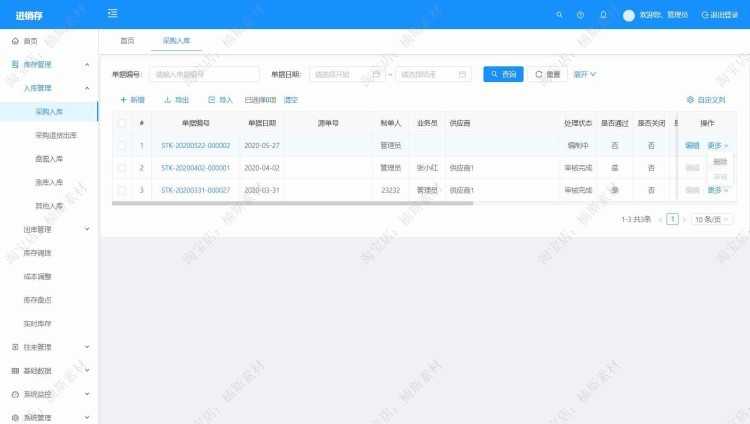Screen dimensions: 750x424
Task: Click the 重置 reset button
Action: point(547,74)
